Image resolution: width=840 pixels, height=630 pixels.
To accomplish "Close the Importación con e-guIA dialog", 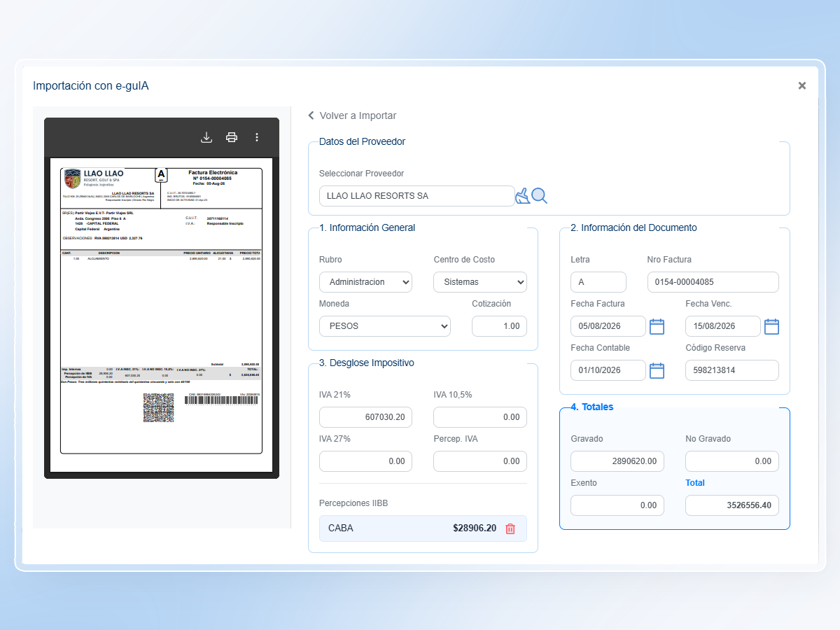I will pos(802,85).
